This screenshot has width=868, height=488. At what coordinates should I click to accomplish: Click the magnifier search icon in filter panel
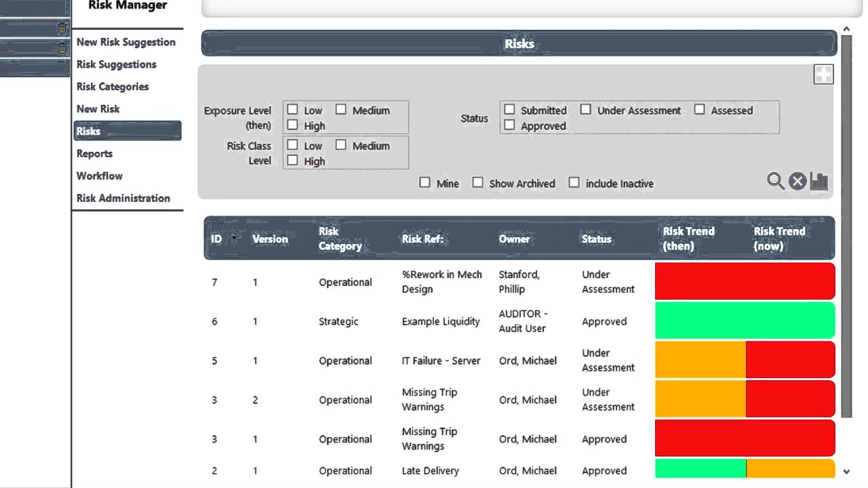[x=775, y=181]
